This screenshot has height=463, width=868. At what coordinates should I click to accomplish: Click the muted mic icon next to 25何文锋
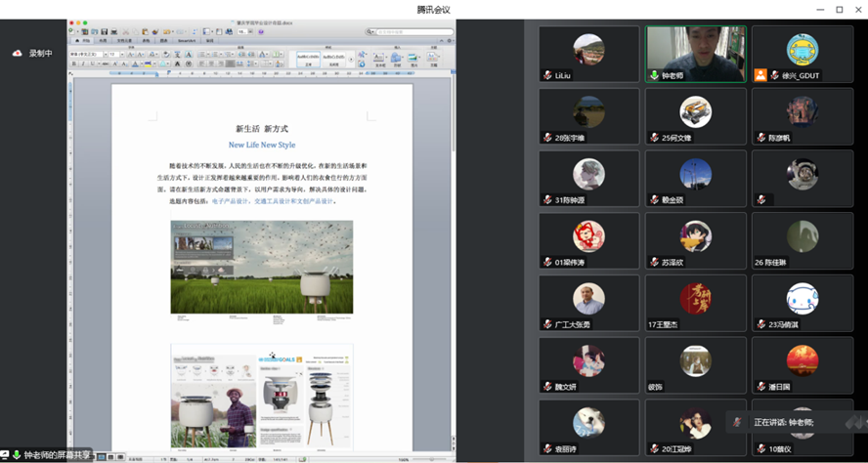tap(654, 138)
